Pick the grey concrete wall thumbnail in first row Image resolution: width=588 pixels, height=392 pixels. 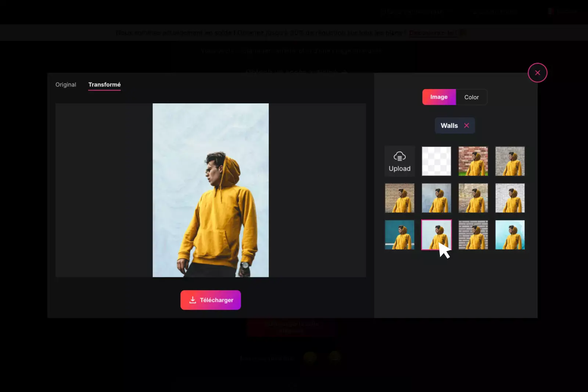click(x=510, y=161)
